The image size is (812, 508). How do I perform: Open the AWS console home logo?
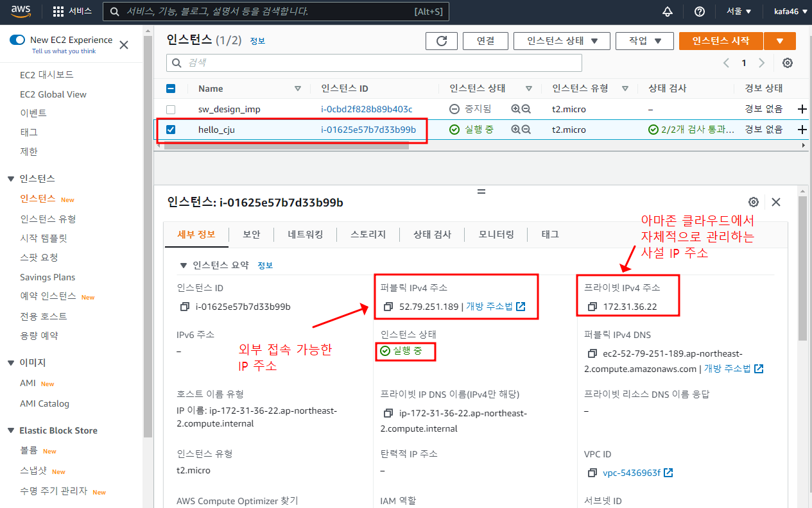pyautogui.click(x=21, y=12)
